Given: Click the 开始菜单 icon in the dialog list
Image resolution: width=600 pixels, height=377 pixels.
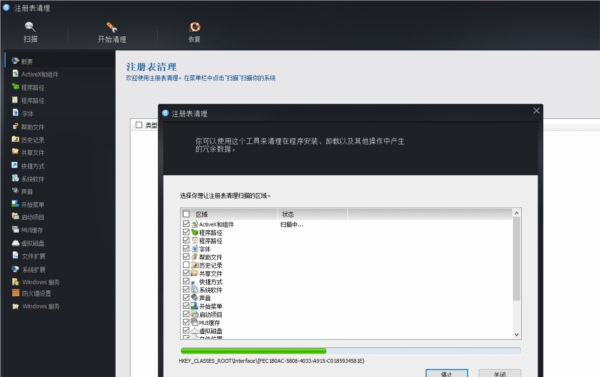Looking at the screenshot, I should (195, 306).
